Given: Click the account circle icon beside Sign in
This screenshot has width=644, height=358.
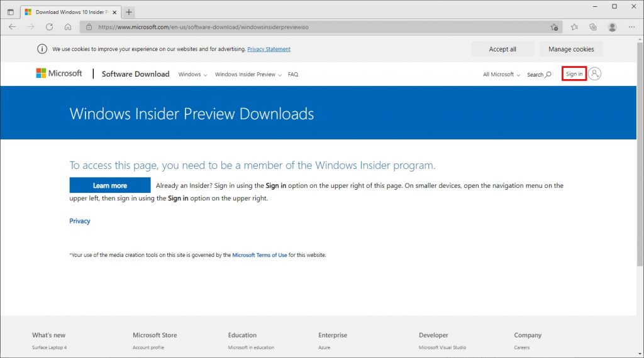Looking at the screenshot, I should pyautogui.click(x=595, y=74).
